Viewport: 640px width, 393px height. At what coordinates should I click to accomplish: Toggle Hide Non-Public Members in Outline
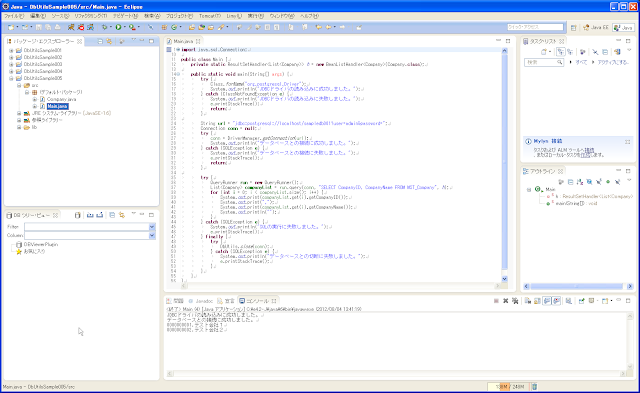608,182
